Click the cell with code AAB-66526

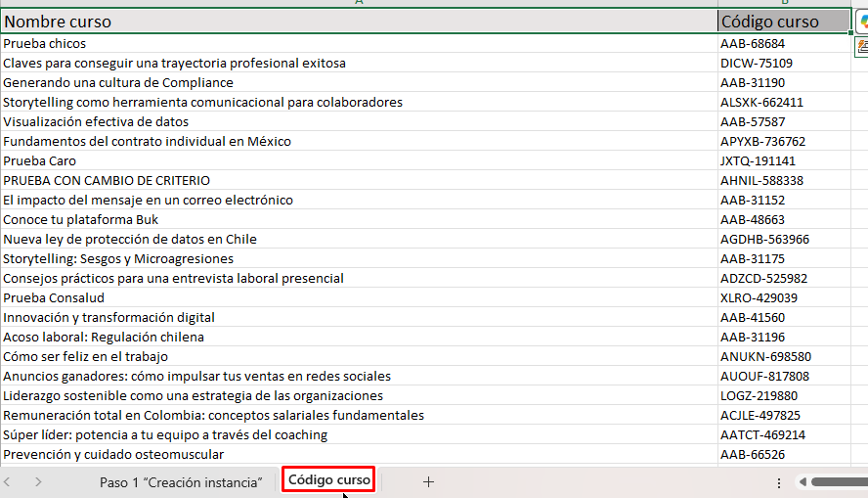click(x=782, y=454)
